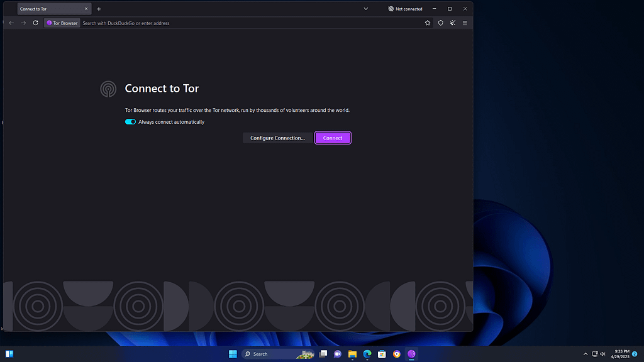Maximize the Tor Browser window

point(450,9)
